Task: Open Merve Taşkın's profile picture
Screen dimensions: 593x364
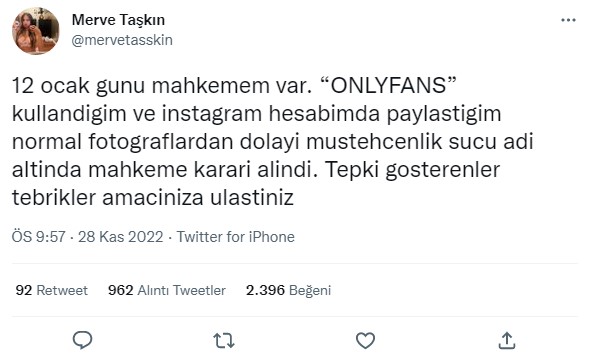Action: pyautogui.click(x=36, y=31)
